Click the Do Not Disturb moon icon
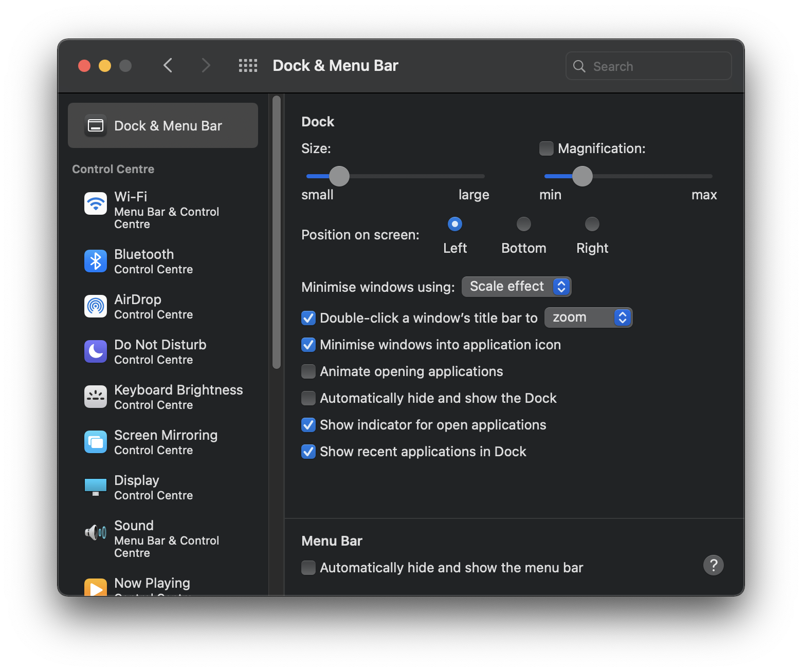This screenshot has height=672, width=802. (x=96, y=351)
